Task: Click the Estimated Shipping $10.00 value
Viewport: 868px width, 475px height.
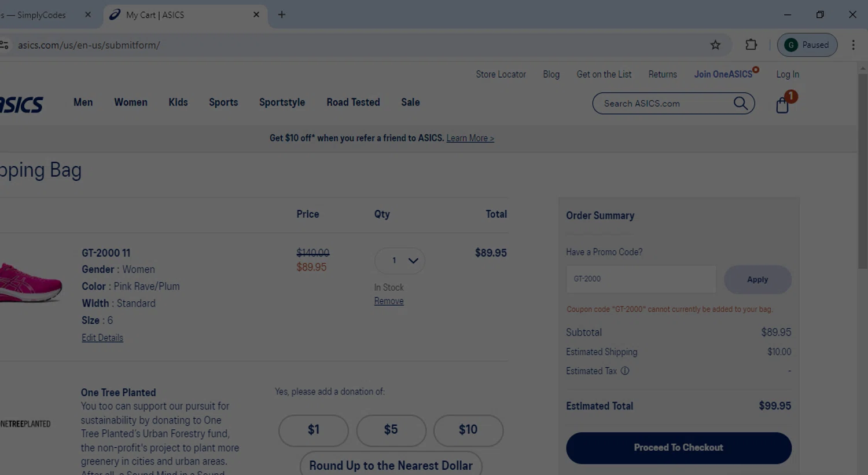Action: (x=779, y=352)
